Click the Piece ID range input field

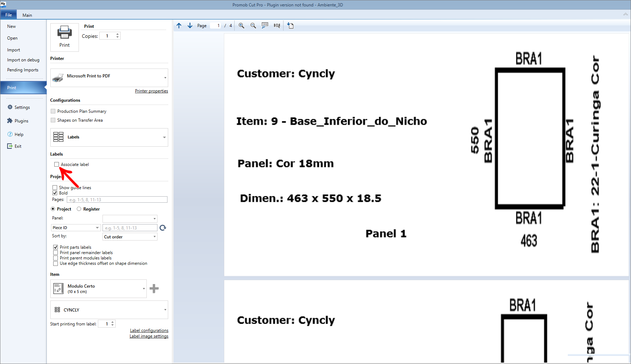coord(130,228)
